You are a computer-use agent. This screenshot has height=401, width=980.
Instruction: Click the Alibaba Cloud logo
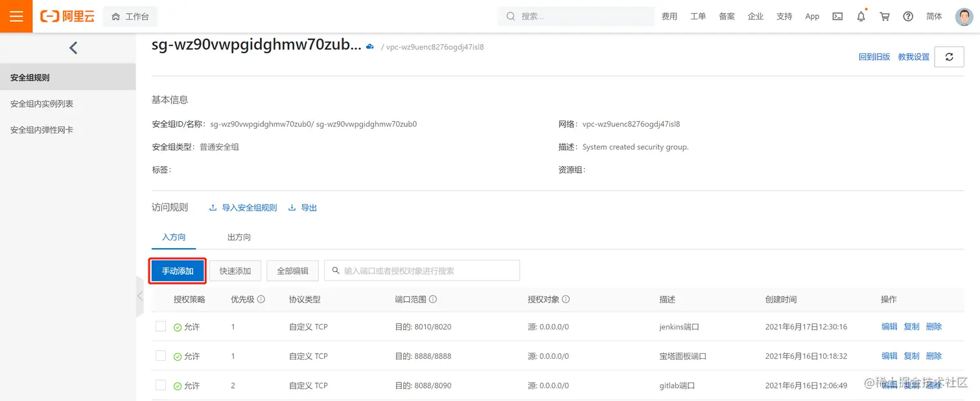tap(67, 16)
